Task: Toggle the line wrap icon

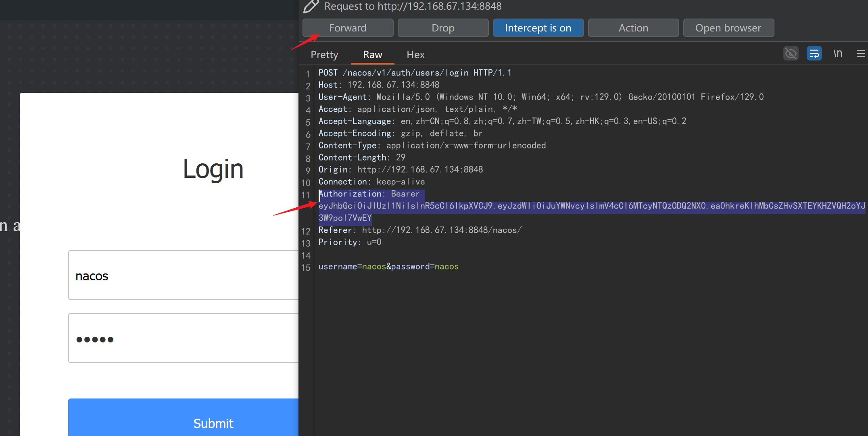Action: coord(814,53)
